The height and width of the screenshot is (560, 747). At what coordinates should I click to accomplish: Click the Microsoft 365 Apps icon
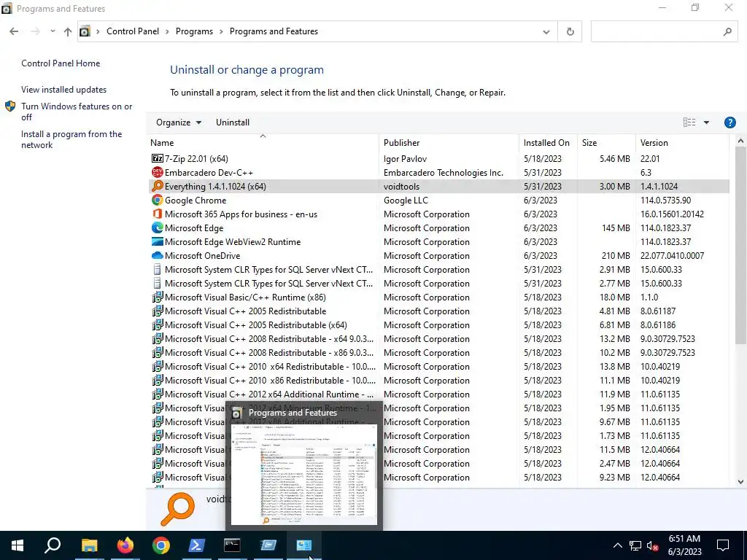[158, 214]
